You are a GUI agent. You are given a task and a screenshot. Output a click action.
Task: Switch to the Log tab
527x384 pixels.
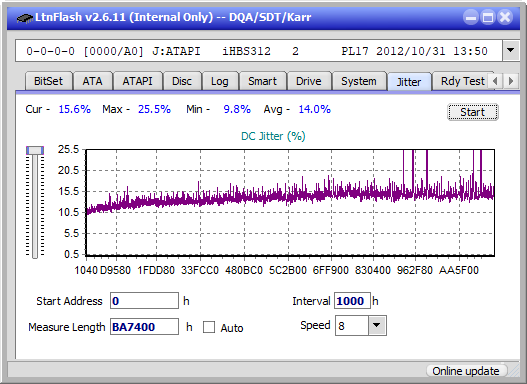tap(220, 81)
